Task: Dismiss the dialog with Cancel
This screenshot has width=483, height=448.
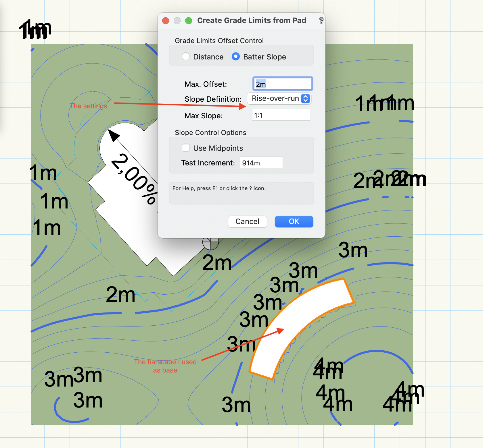Action: [x=247, y=221]
